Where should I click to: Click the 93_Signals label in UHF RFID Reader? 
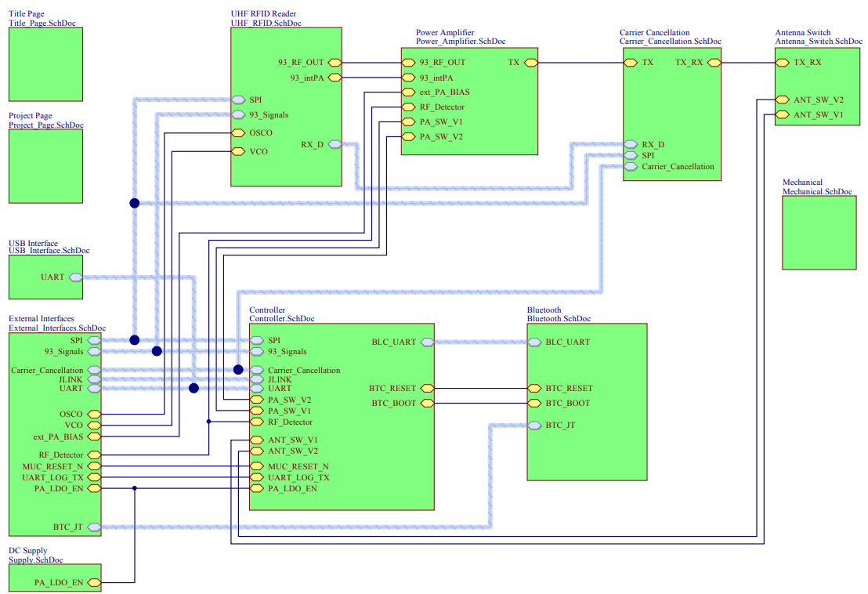pos(269,115)
